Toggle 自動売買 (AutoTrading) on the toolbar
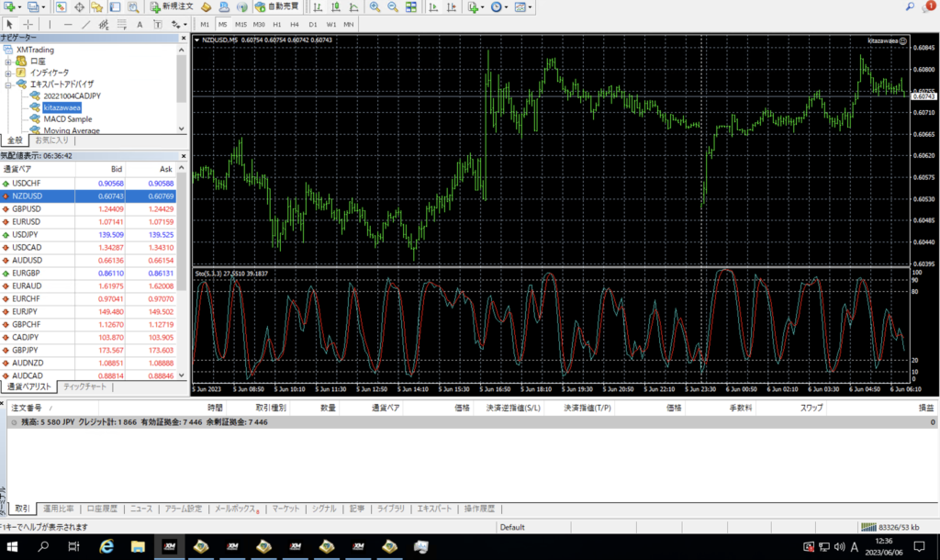 pyautogui.click(x=274, y=6)
